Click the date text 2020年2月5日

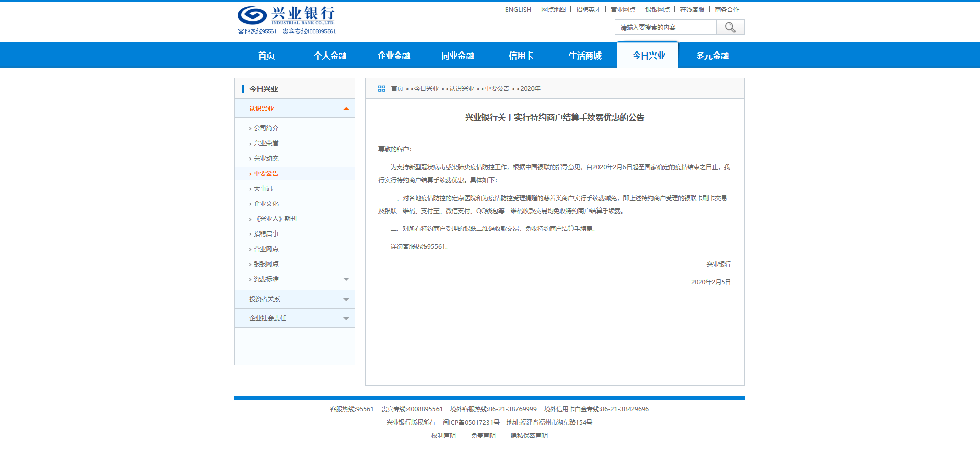click(x=711, y=282)
